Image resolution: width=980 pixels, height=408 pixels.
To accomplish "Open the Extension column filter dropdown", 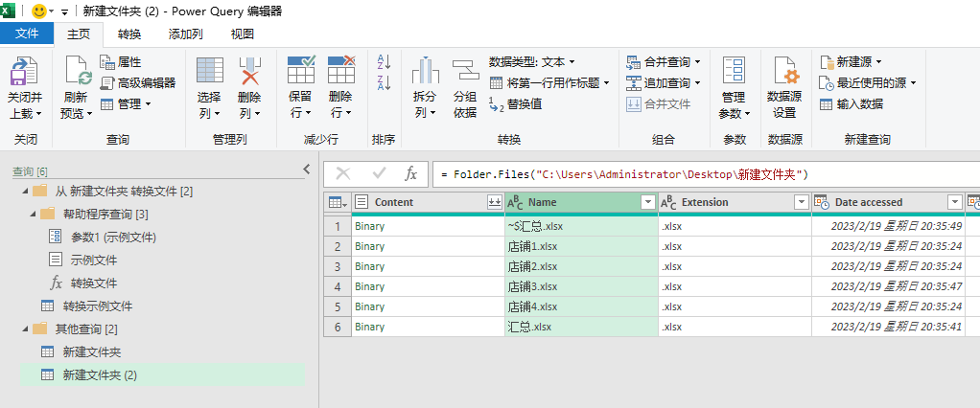I will (801, 202).
